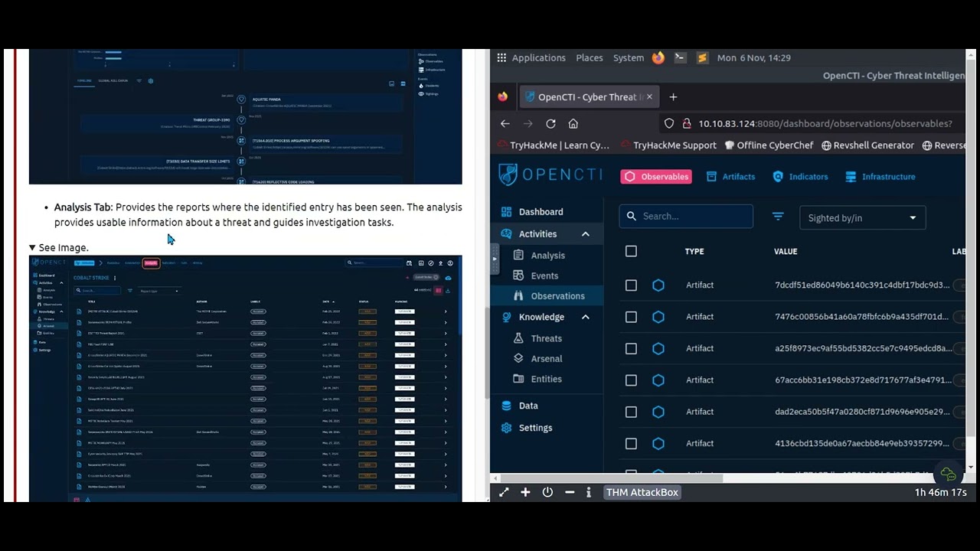
Task: Reload the OpenCTI page
Action: (550, 123)
